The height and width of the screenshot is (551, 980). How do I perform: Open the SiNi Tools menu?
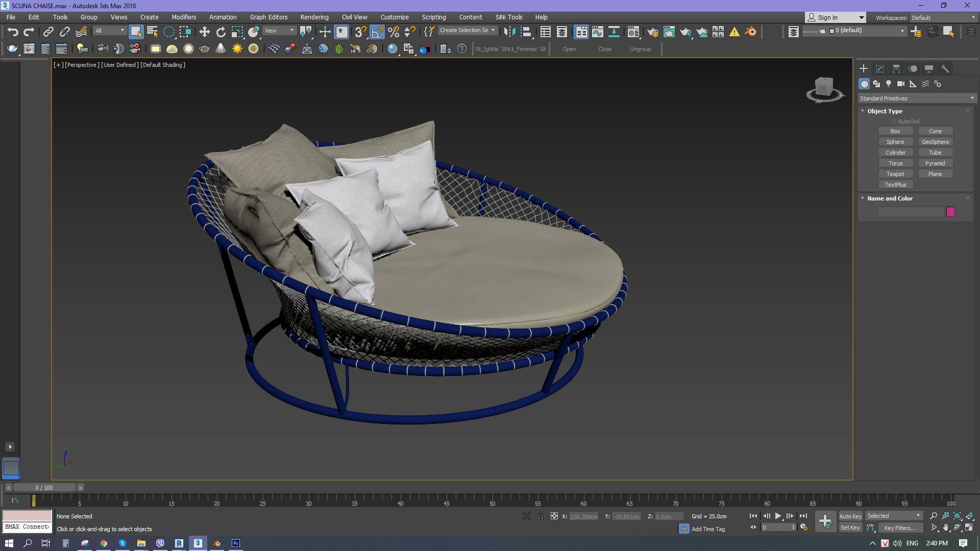(x=509, y=17)
